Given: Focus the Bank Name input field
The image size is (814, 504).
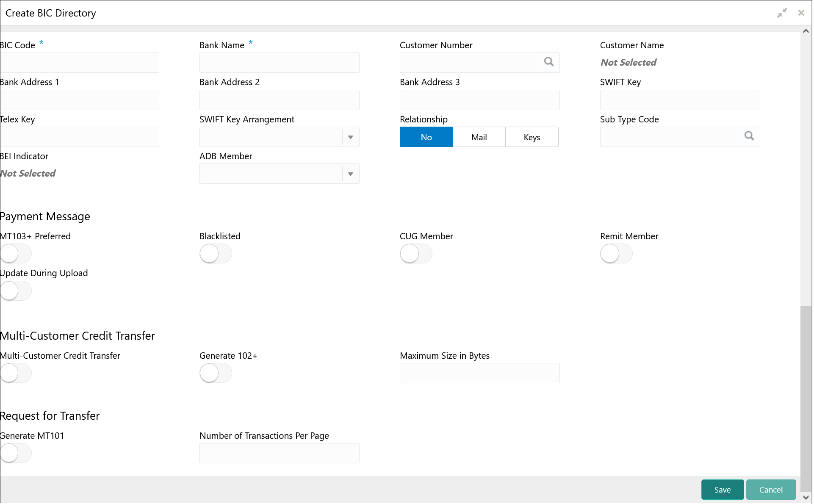Looking at the screenshot, I should pos(279,63).
